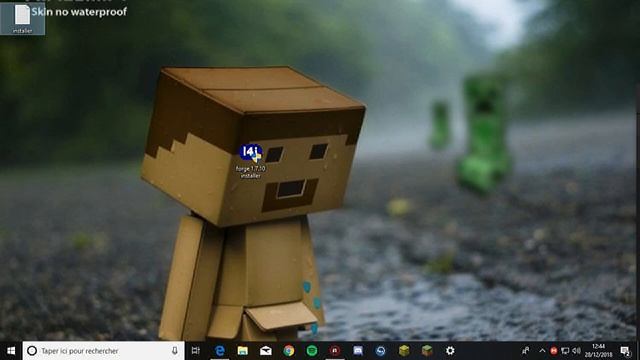
Task: Open the blue circular-arrow app on taskbar
Action: (381, 351)
